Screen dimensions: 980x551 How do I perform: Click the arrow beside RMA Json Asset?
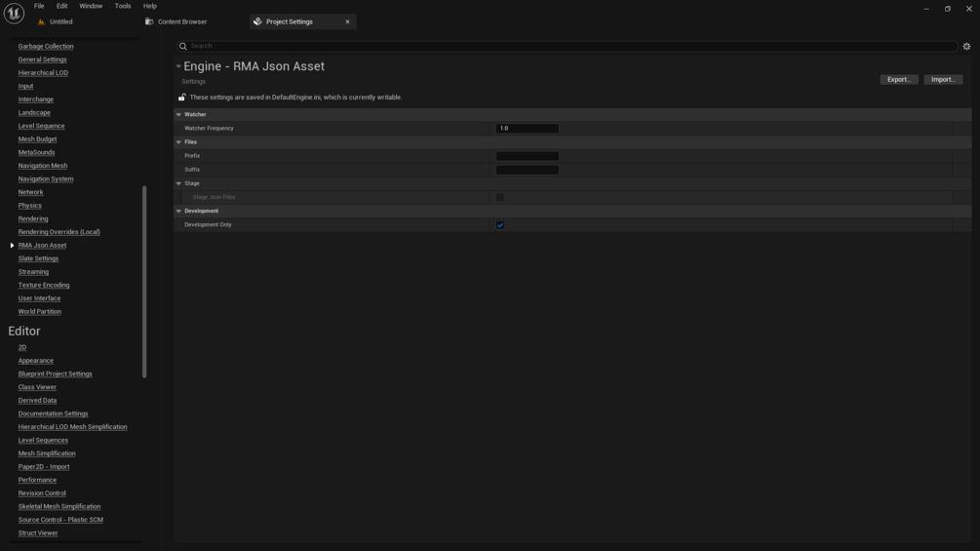12,246
